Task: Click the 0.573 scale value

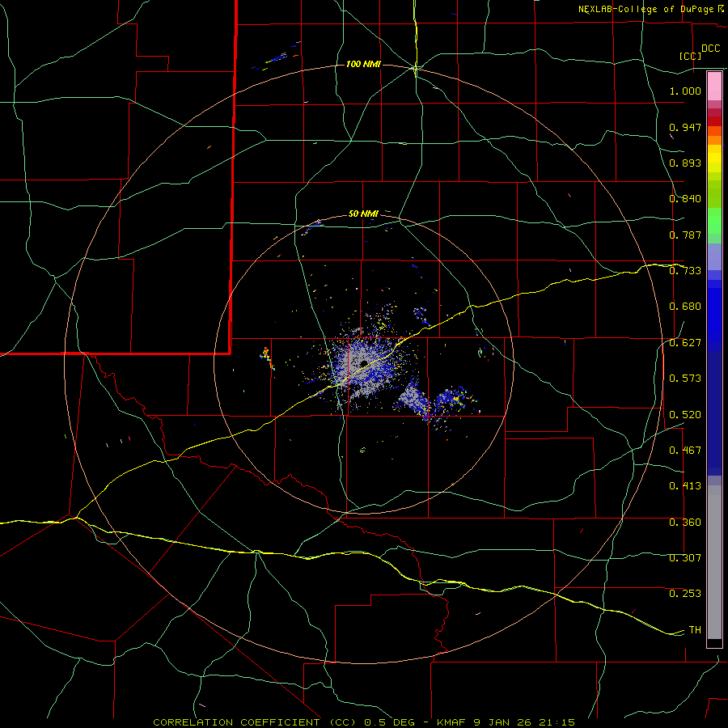Action: [685, 379]
